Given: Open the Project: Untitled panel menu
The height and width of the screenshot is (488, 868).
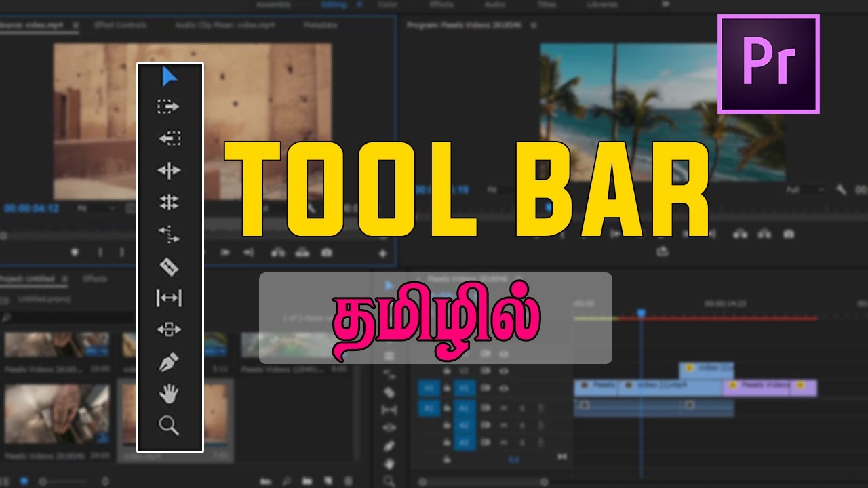Looking at the screenshot, I should point(64,279).
